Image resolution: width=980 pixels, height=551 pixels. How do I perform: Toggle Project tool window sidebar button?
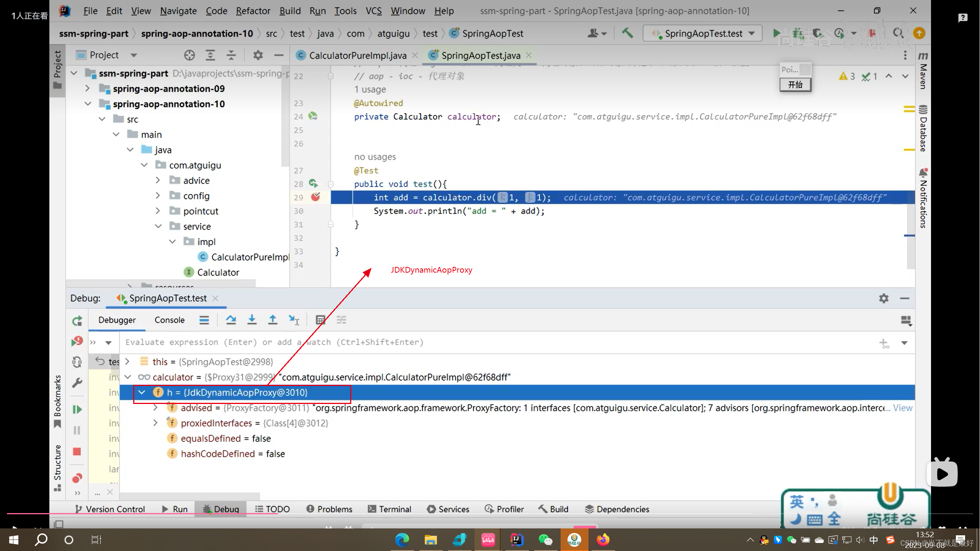57,69
